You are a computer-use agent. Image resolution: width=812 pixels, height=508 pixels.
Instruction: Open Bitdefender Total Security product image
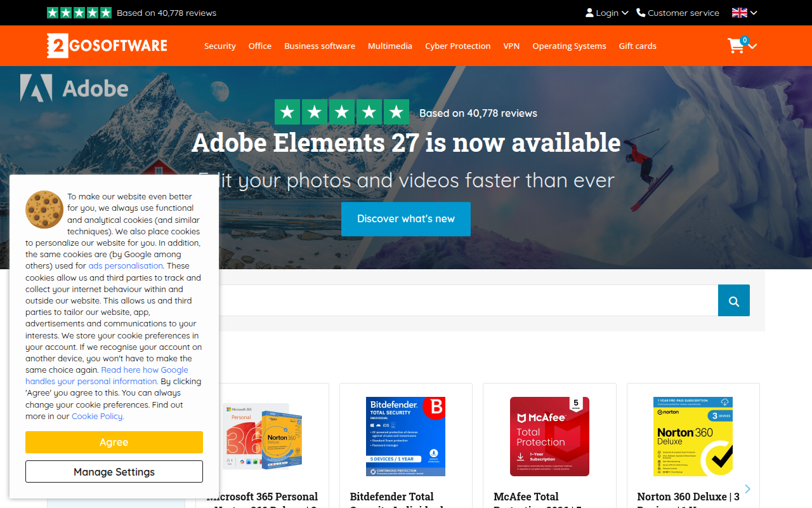(406, 437)
